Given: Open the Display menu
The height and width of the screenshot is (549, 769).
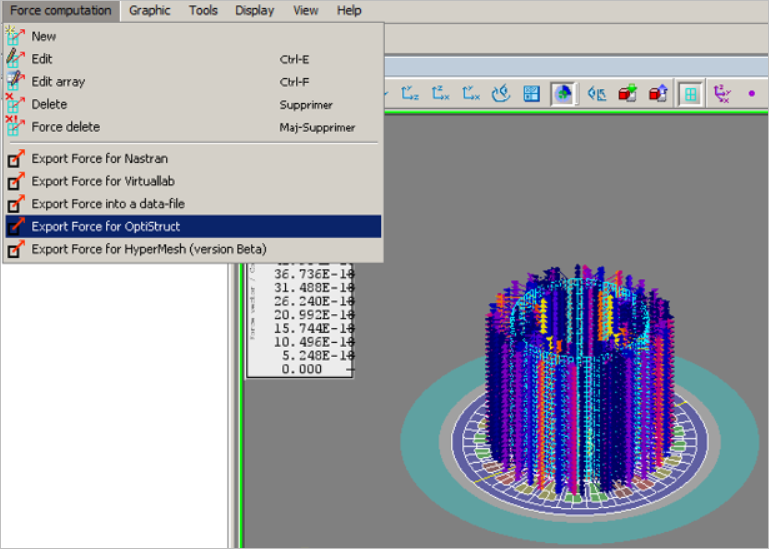Looking at the screenshot, I should click(254, 10).
